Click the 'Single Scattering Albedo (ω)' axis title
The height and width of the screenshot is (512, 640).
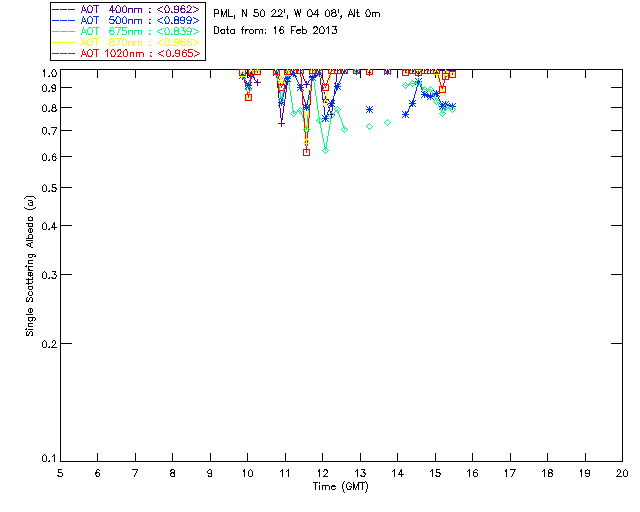(x=30, y=266)
